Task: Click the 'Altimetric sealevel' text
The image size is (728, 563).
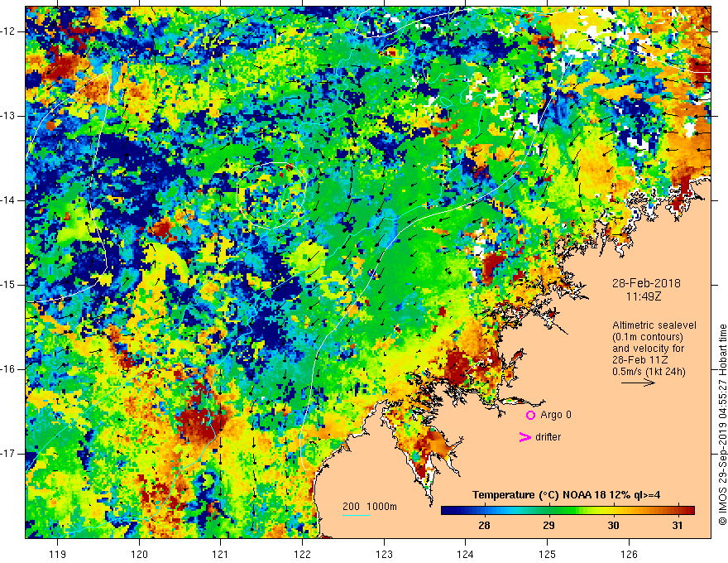Action: coord(654,325)
